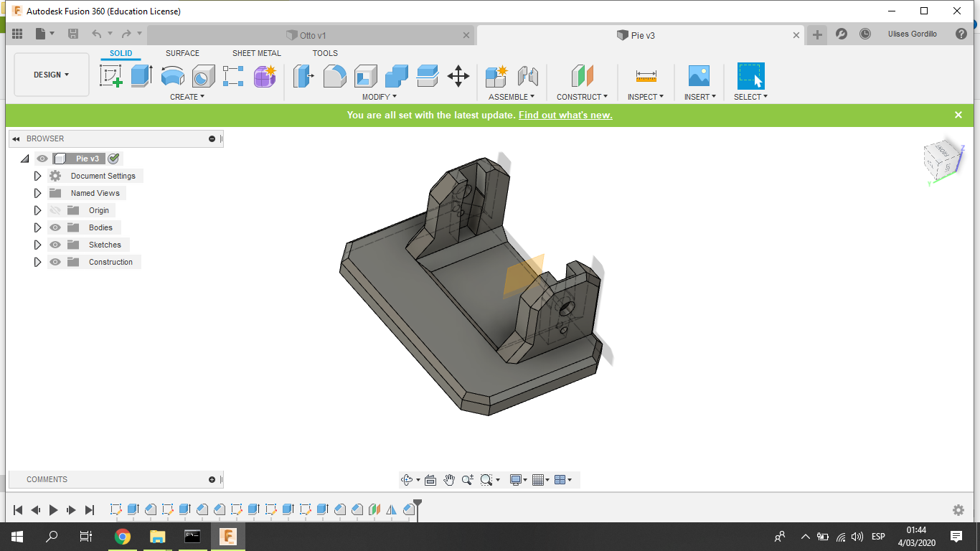Open the Display Settings dropdown
Screen dimensions: 980x551
point(518,480)
